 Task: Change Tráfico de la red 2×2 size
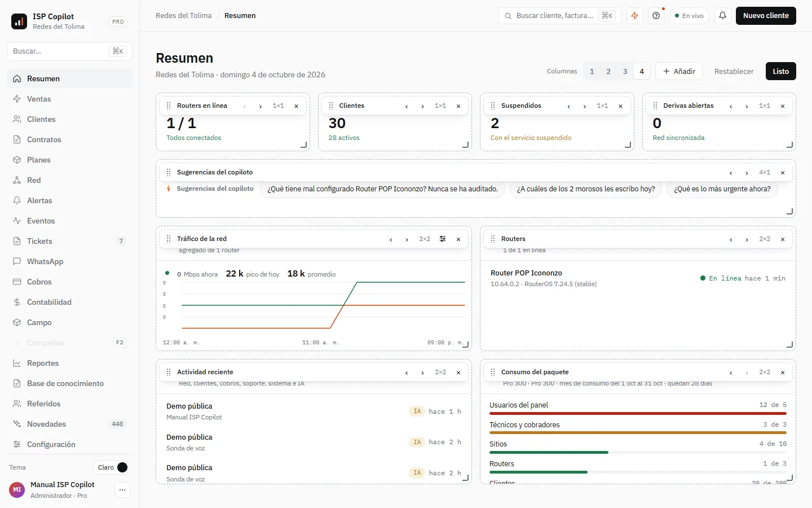coord(425,239)
